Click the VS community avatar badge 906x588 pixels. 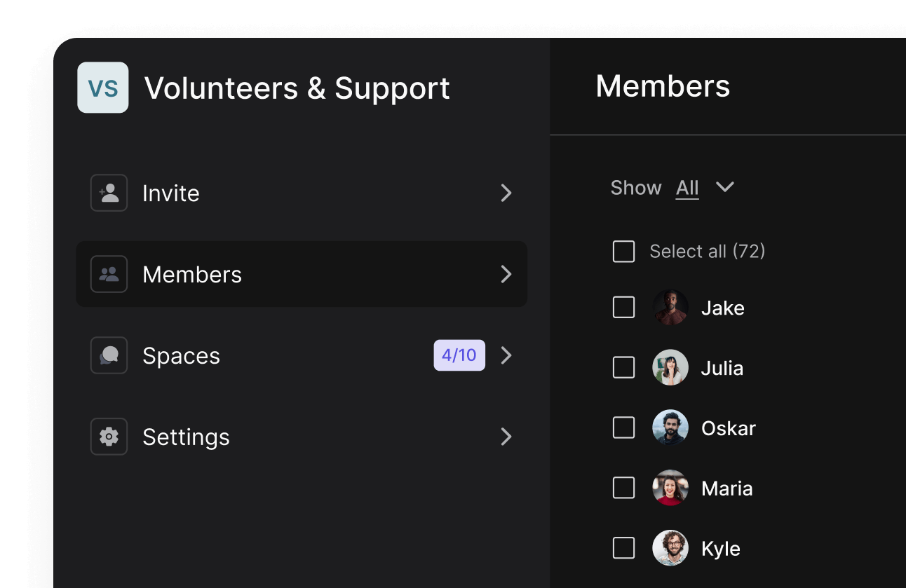pos(104,87)
